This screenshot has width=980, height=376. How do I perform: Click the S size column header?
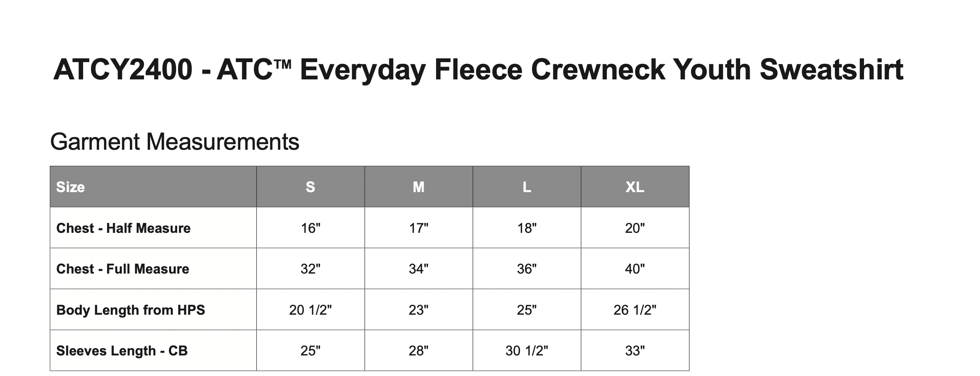(x=310, y=187)
